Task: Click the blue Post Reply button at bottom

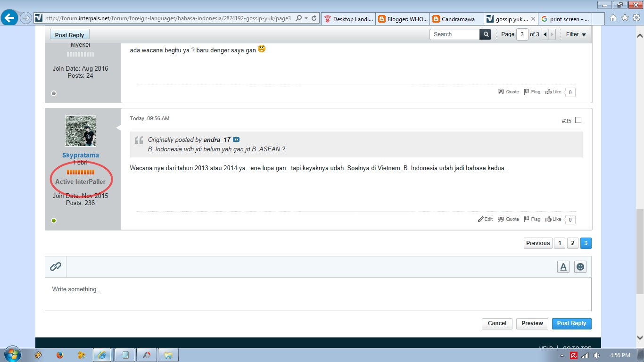Action: [571, 323]
